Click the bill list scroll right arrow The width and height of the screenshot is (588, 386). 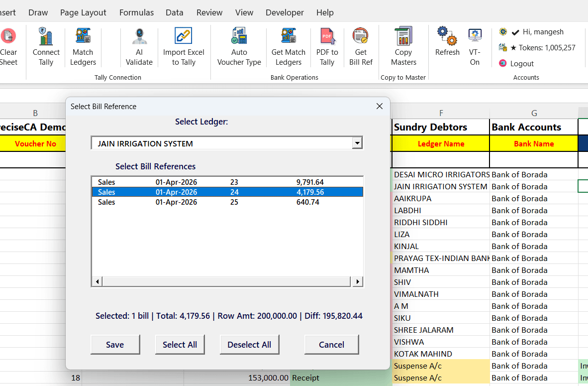(x=357, y=281)
